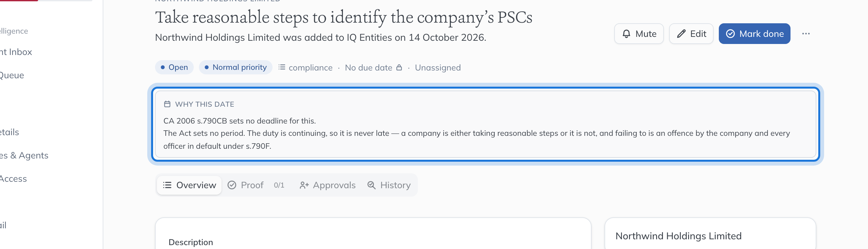
Task: Open Queue in the sidebar
Action: coord(12,75)
